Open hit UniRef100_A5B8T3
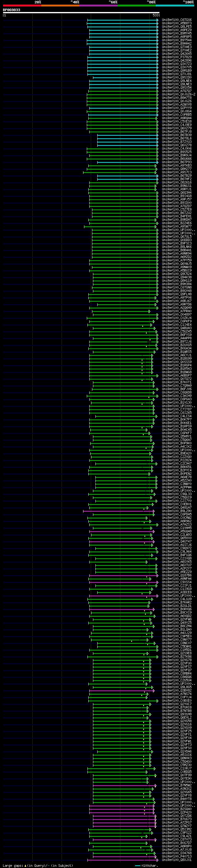Viewport: 197px width, 868px height. pos(177,23)
